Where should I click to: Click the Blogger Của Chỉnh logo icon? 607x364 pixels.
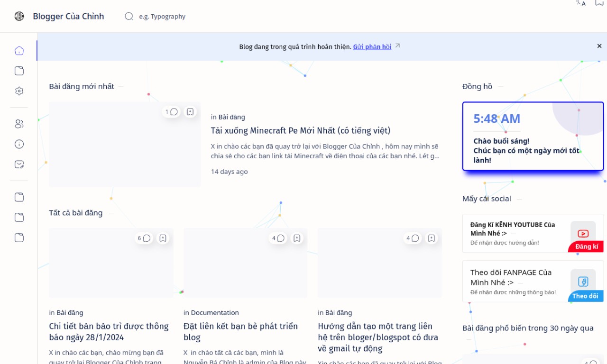point(19,16)
